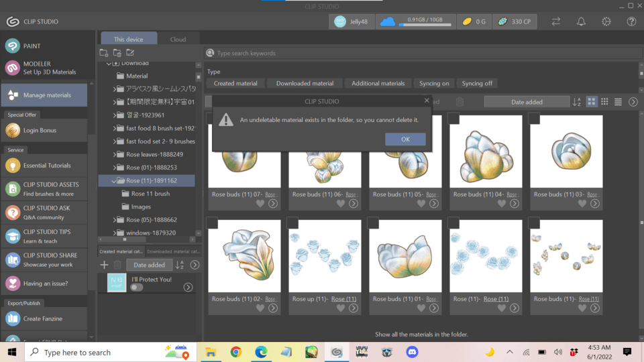The height and width of the screenshot is (362, 644).
Task: Open File Explorer from the taskbar
Action: 211,352
